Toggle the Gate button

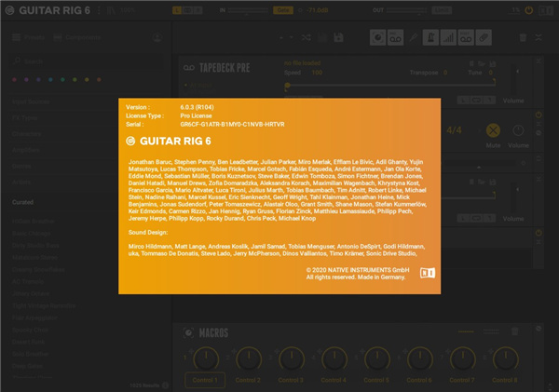(x=283, y=10)
